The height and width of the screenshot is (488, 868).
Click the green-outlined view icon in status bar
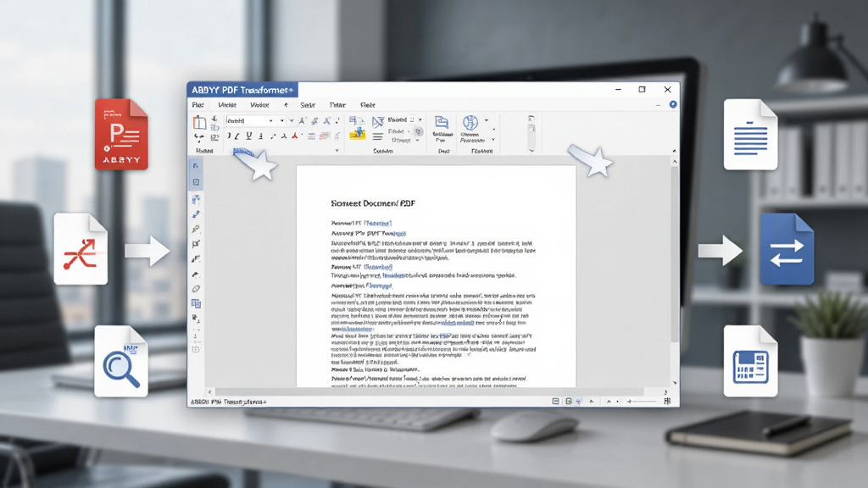(x=569, y=402)
